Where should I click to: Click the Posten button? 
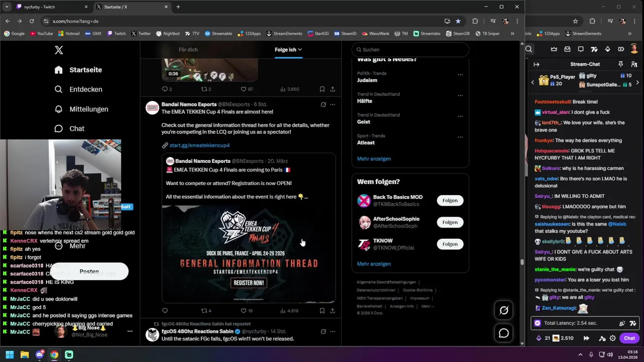tap(89, 271)
